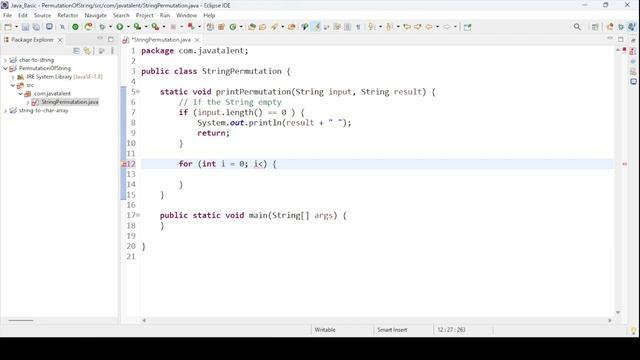Click the red error mark in overview ruler
The height and width of the screenshot is (360, 640).
point(624,164)
